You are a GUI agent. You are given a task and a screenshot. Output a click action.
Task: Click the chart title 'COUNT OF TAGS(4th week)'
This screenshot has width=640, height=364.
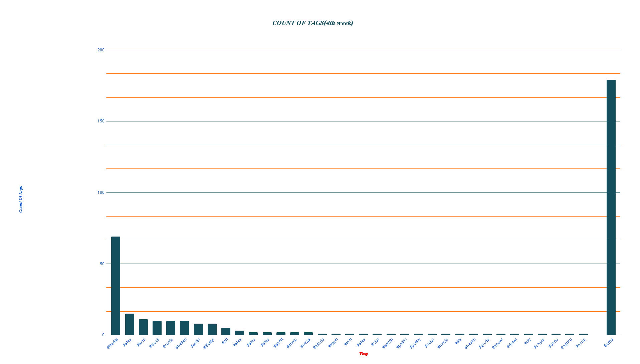click(x=312, y=23)
